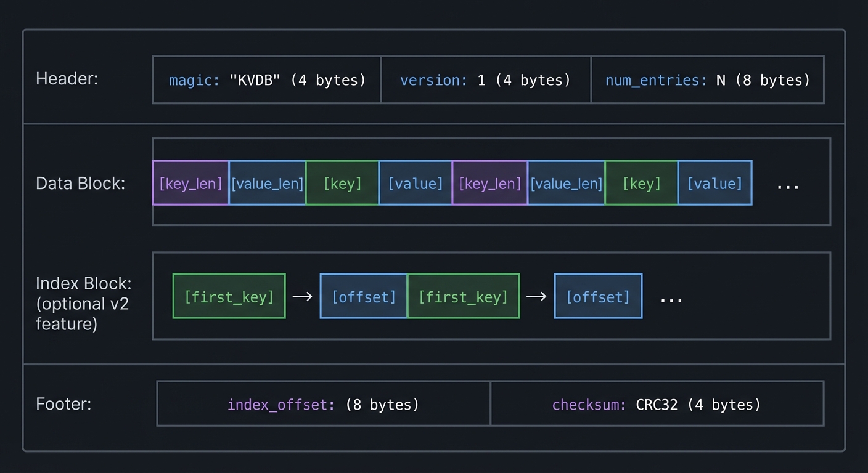Select the green [key] block

click(x=342, y=183)
